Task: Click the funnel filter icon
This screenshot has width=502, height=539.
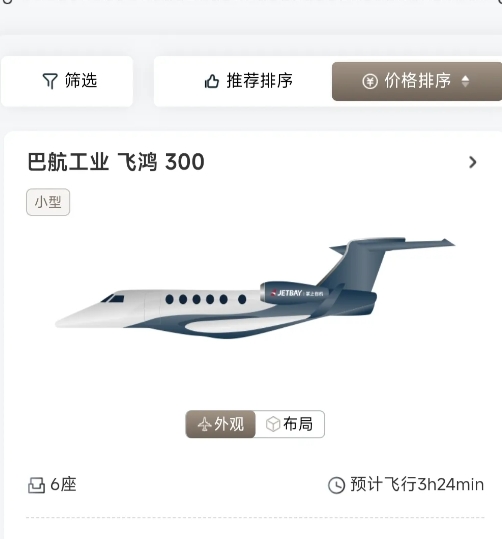Action: pos(50,81)
